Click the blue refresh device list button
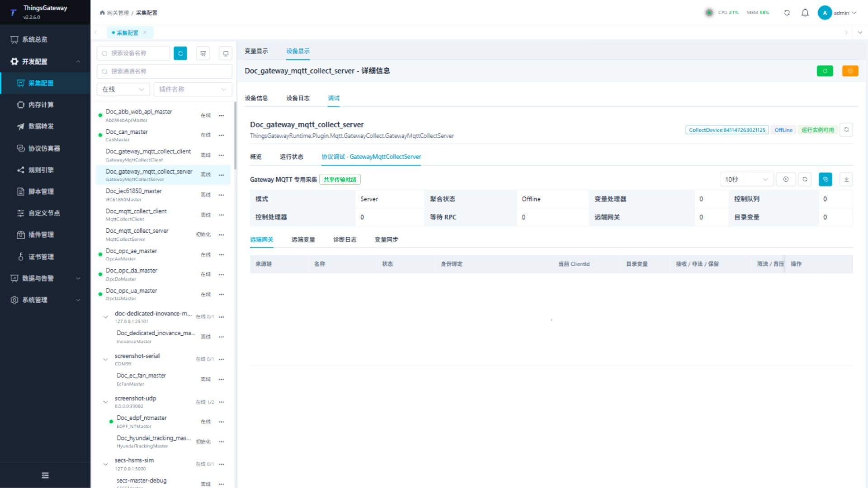Screen dimensions: 868x488 [x=180, y=53]
